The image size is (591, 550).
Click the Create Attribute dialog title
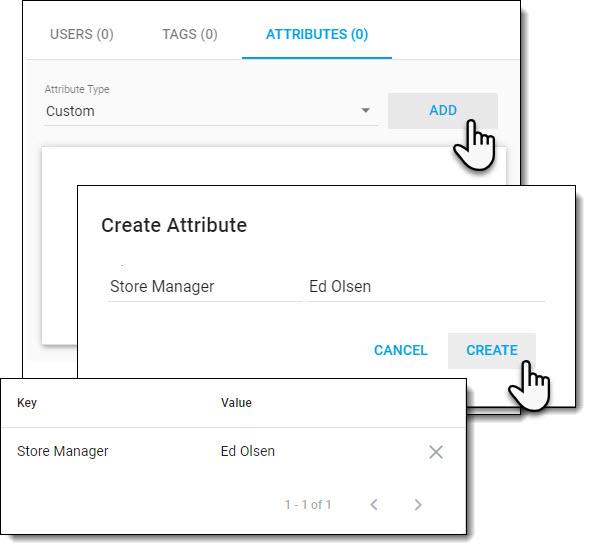[x=174, y=225]
